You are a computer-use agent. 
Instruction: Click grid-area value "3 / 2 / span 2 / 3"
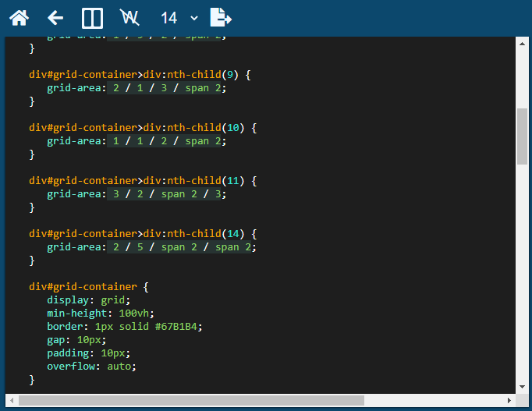coord(167,194)
